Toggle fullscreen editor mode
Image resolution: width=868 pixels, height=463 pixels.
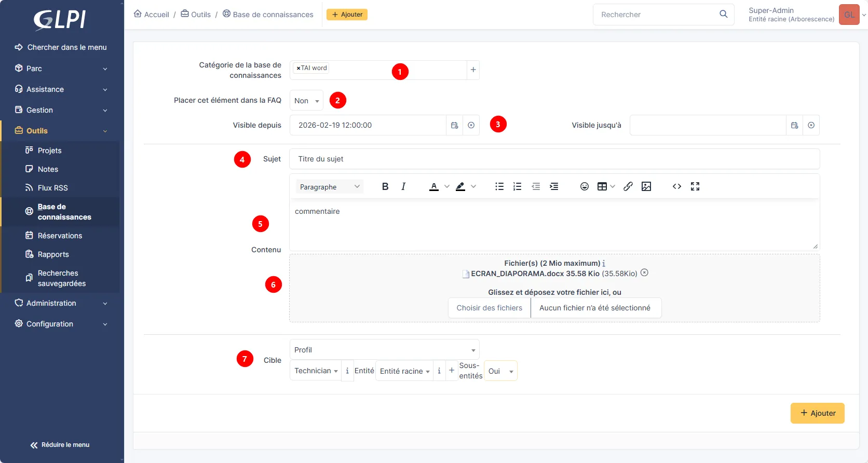695,186
